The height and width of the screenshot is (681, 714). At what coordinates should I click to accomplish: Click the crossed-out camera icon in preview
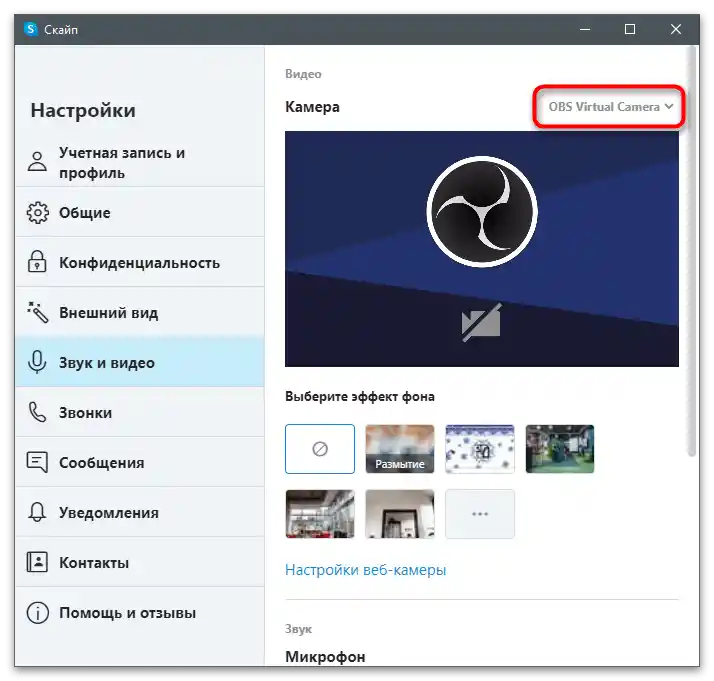coord(481,322)
